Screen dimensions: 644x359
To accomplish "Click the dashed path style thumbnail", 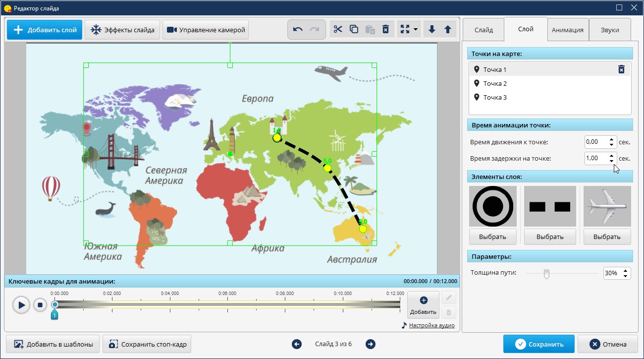I will (550, 206).
